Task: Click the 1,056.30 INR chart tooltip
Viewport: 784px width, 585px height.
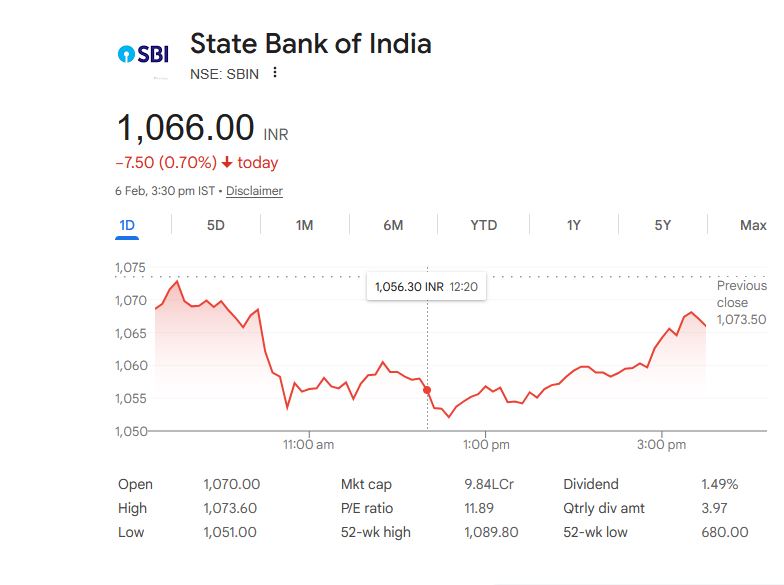Action: tap(426, 287)
